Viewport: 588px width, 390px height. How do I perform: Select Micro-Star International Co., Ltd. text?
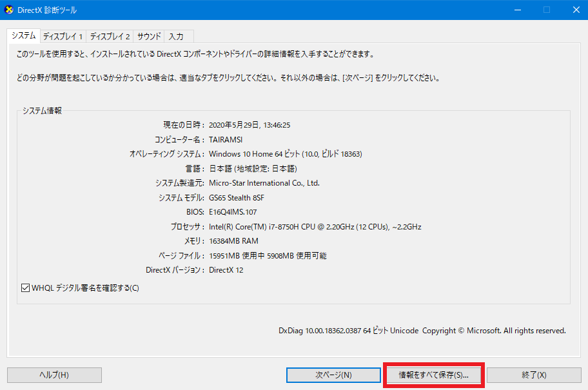click(x=264, y=183)
